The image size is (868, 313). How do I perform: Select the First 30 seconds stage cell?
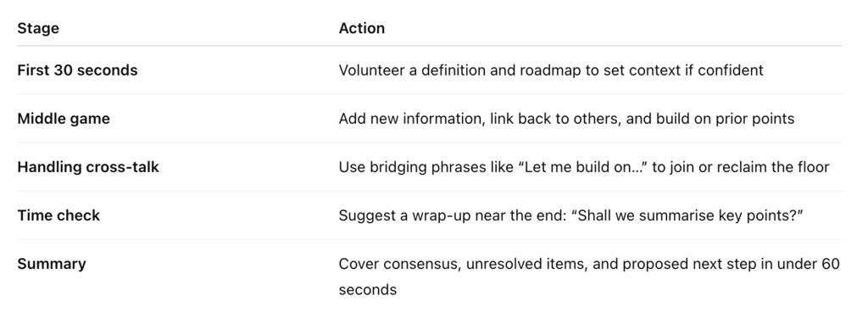tap(77, 70)
